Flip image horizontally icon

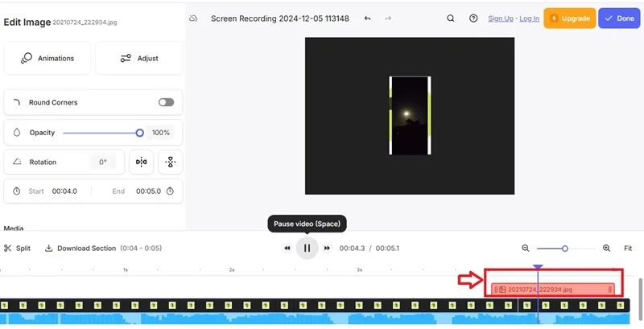142,162
